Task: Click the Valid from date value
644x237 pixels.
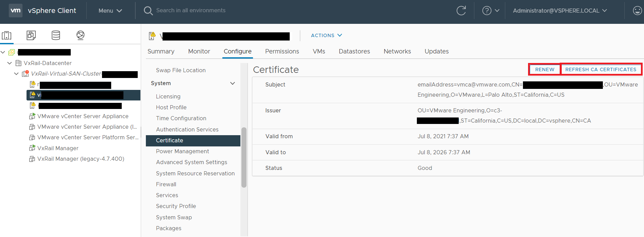Action: point(443,136)
